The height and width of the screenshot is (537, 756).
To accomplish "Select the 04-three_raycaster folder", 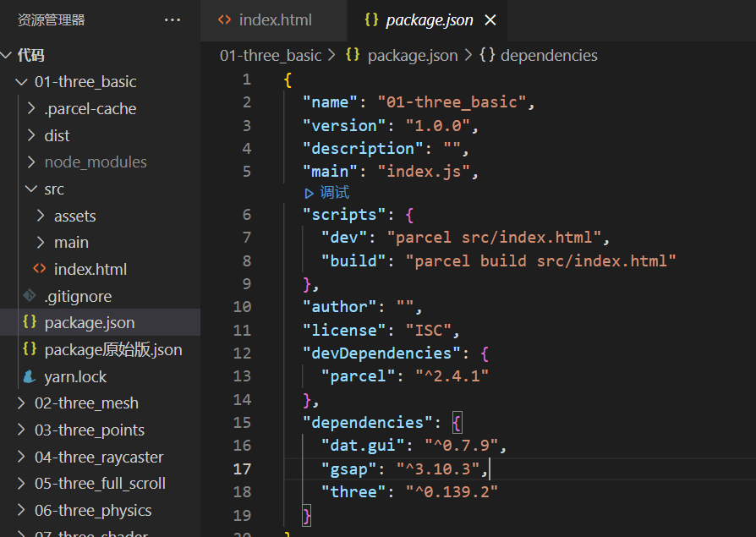I will 99,457.
